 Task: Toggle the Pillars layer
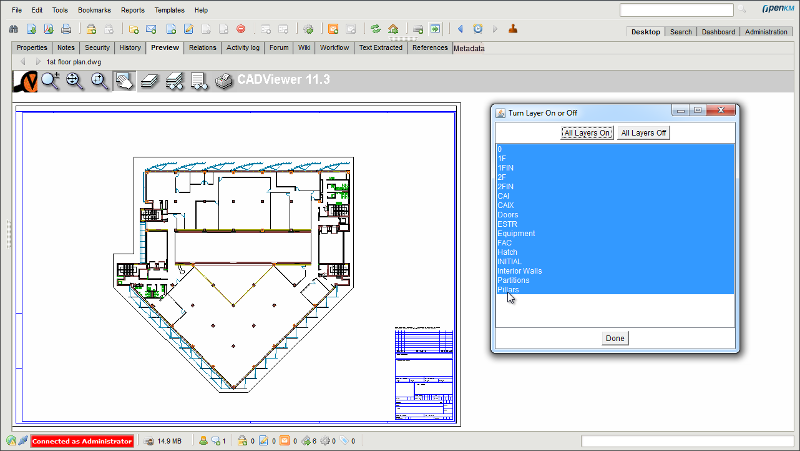point(615,290)
